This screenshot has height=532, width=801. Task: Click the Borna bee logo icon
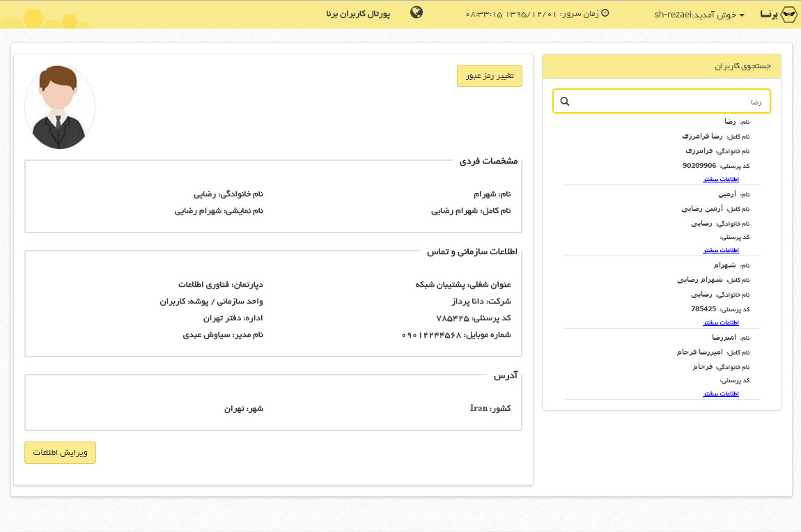788,15
